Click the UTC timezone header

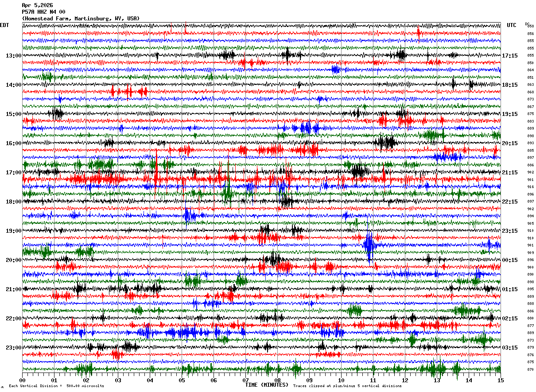pos(512,25)
